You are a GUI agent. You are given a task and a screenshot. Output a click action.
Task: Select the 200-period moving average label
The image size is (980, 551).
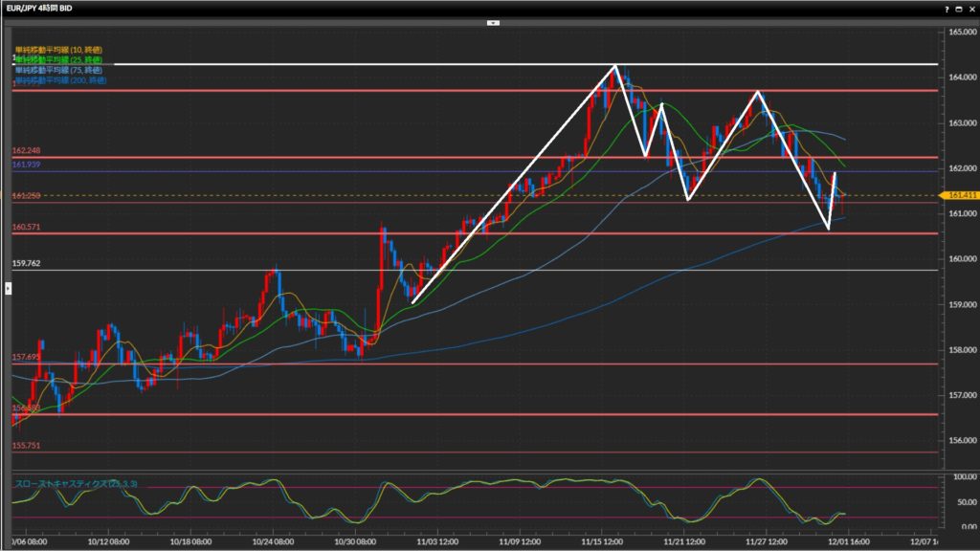[x=60, y=80]
